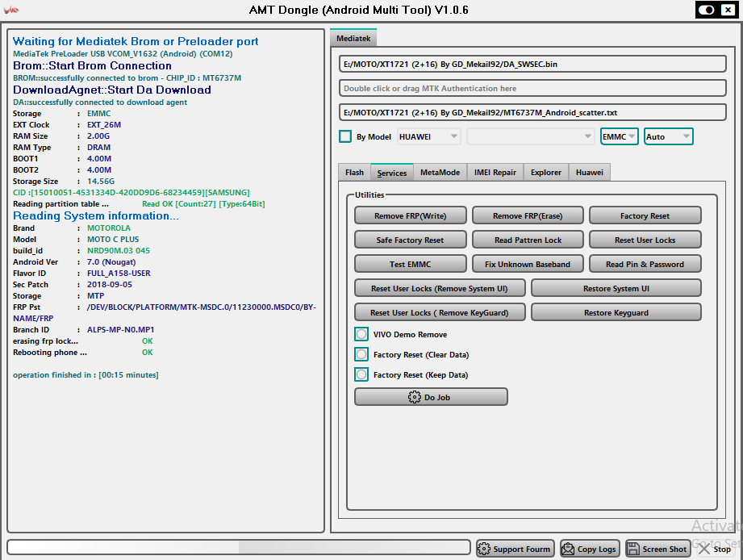Image resolution: width=743 pixels, height=560 pixels.
Task: Enable the By Model checkbox
Action: tap(345, 136)
